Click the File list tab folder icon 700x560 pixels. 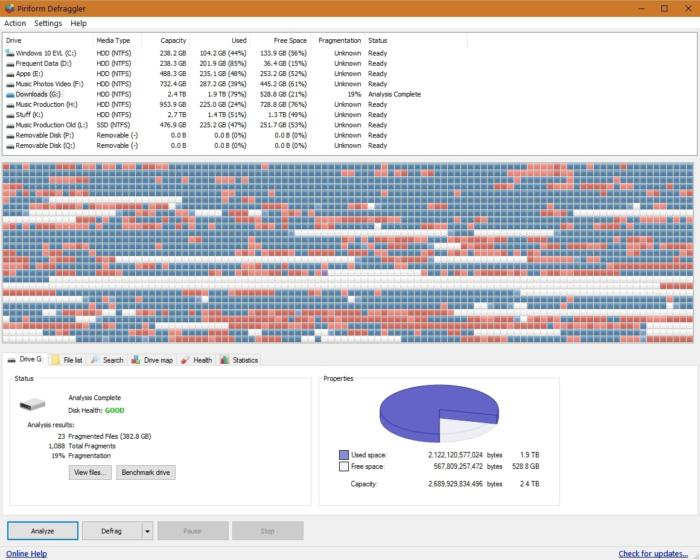coord(55,360)
